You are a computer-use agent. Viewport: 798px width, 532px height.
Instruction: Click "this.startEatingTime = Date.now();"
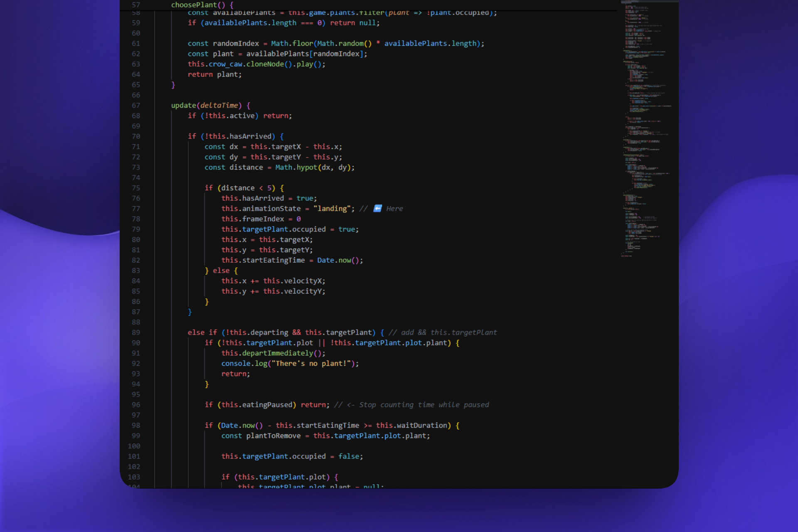pyautogui.click(x=292, y=260)
